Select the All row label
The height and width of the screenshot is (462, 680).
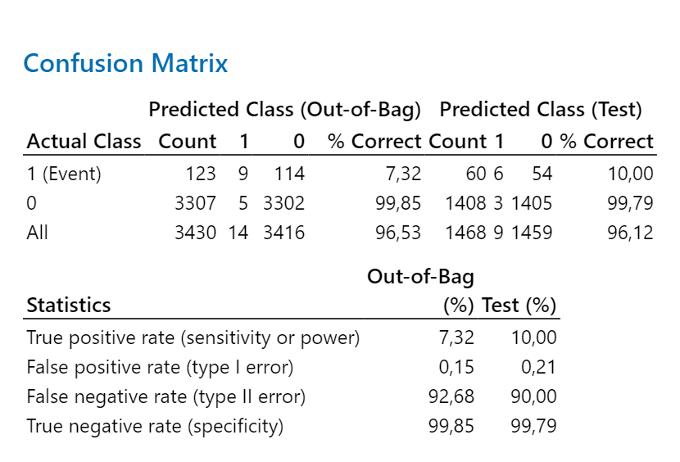(37, 233)
